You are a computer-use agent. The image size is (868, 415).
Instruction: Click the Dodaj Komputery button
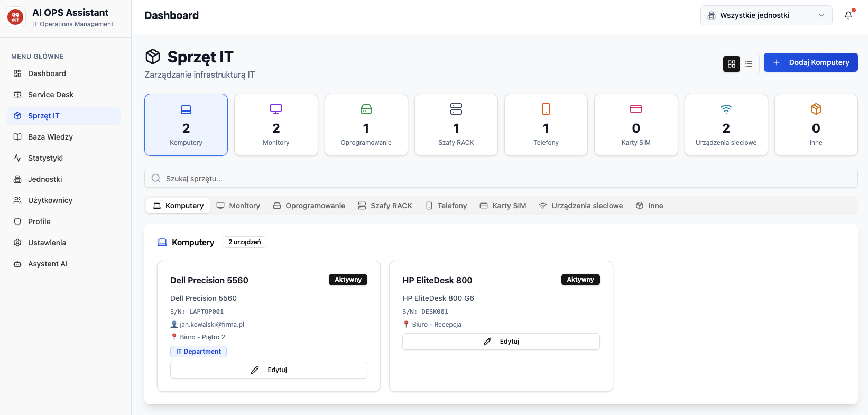point(810,62)
